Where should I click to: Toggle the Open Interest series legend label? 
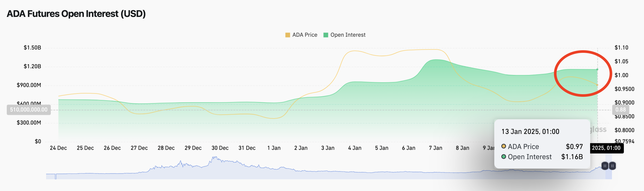click(348, 35)
